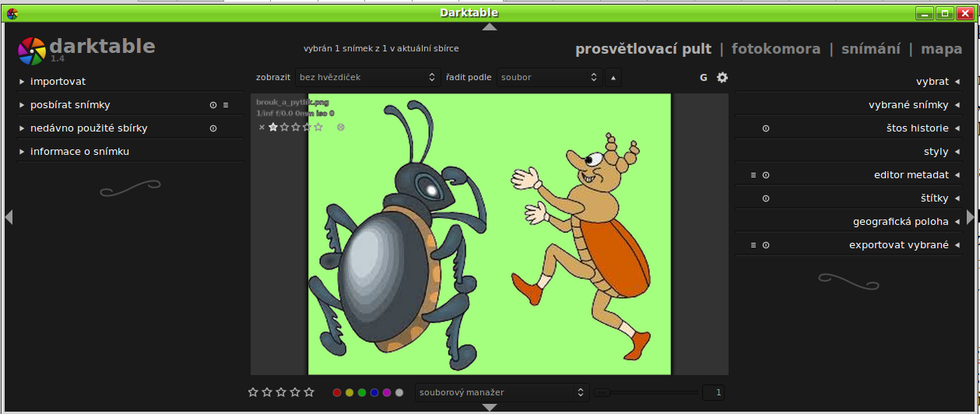Clear color labels with the gray swatch
The width and height of the screenshot is (980, 414).
(x=399, y=393)
